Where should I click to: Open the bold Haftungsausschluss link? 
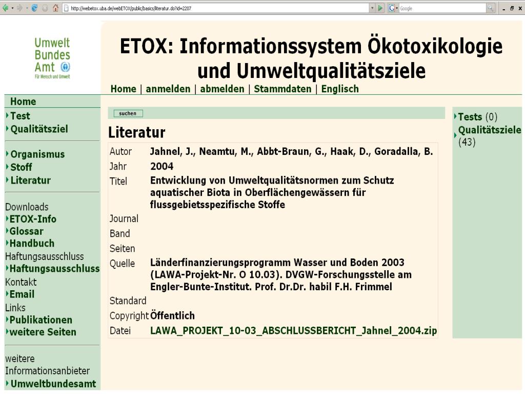(54, 269)
